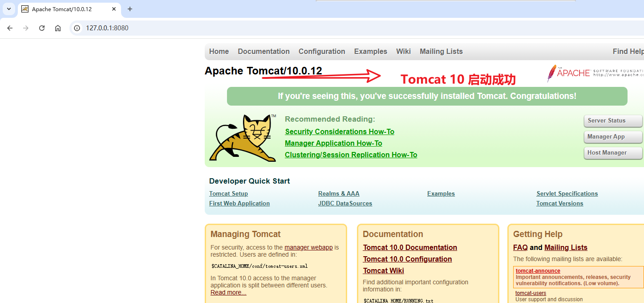
Task: Open Clustering/Session Replication How-To link
Action: (x=351, y=155)
